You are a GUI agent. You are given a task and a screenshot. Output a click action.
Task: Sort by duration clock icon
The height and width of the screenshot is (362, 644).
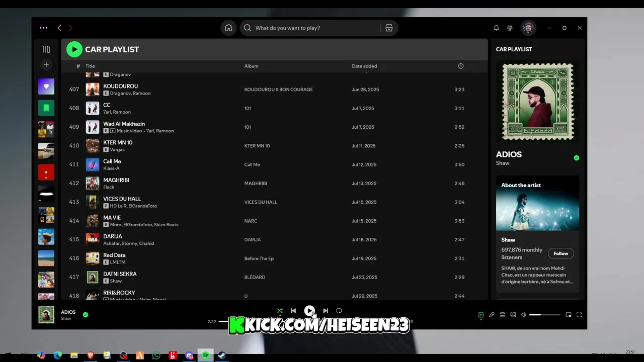[460, 66]
